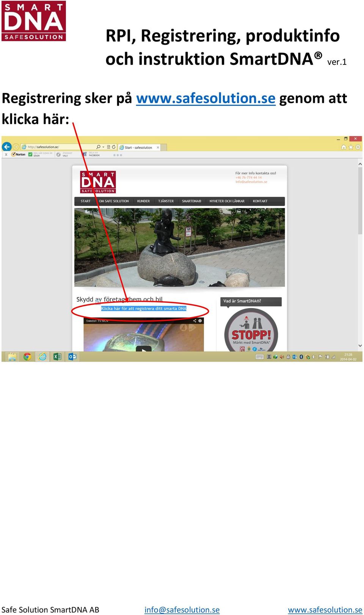Click 'För mer info kontakta oss!' text
The image size is (364, 615).
256,173
